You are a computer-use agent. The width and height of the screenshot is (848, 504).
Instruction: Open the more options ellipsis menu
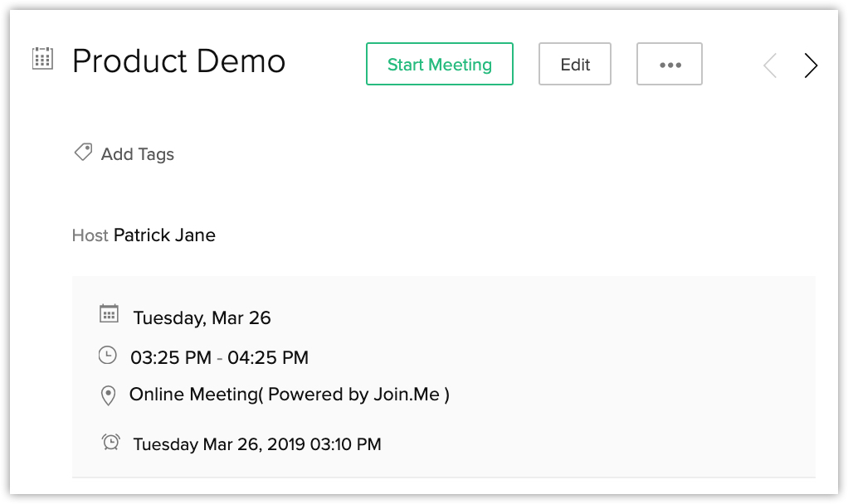[x=670, y=65]
